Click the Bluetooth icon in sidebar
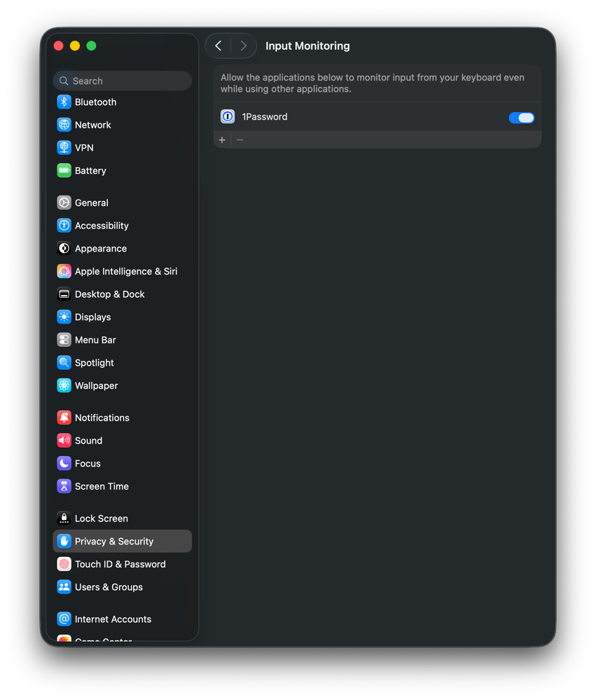This screenshot has width=596, height=700. tap(64, 102)
